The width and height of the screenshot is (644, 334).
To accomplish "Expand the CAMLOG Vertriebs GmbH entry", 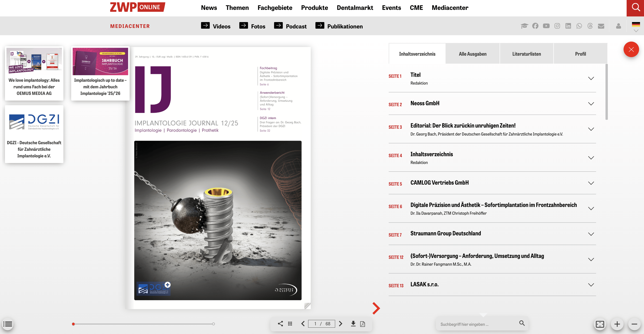I will [591, 183].
